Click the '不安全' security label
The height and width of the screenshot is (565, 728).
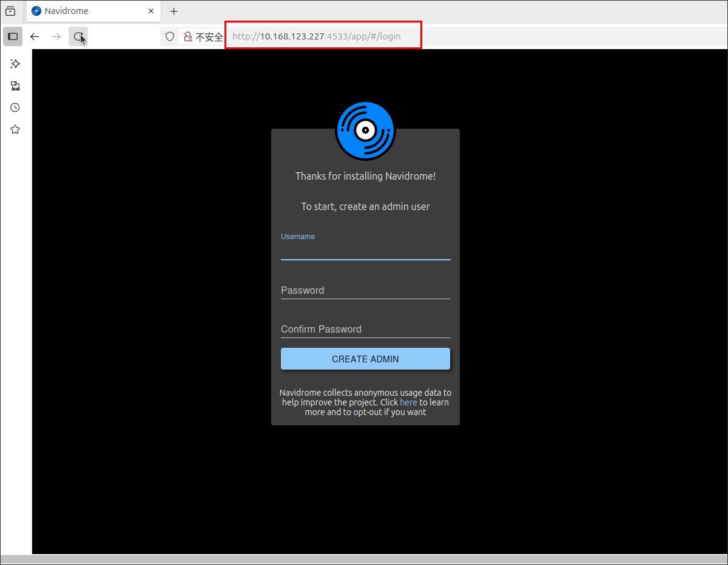pyautogui.click(x=209, y=37)
